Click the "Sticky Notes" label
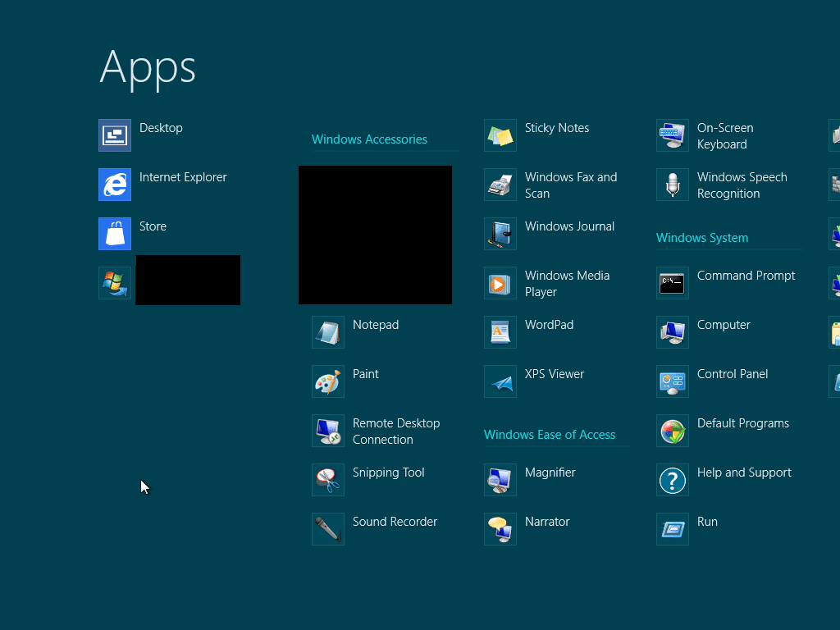This screenshot has width=840, height=630. [557, 129]
